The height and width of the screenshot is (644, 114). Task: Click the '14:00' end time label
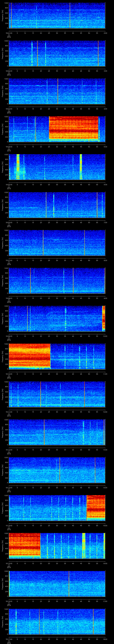coord(105,487)
